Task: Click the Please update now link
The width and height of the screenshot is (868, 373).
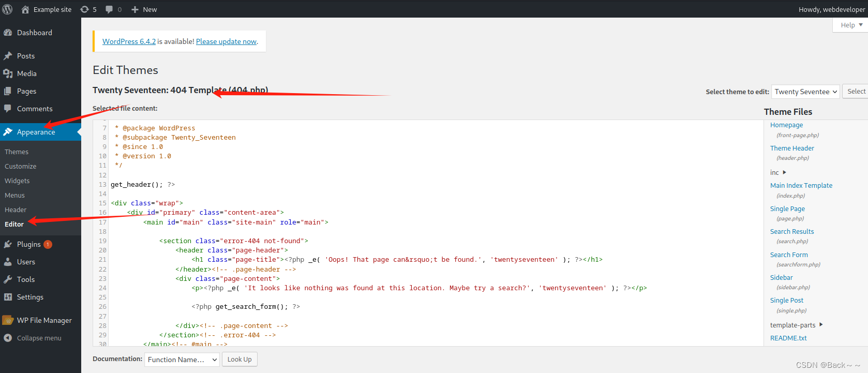Action: tap(226, 41)
